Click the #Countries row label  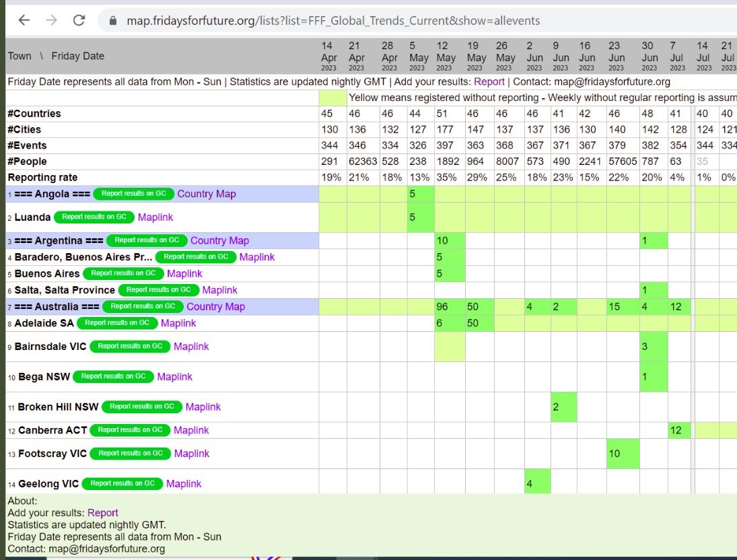pos(34,113)
